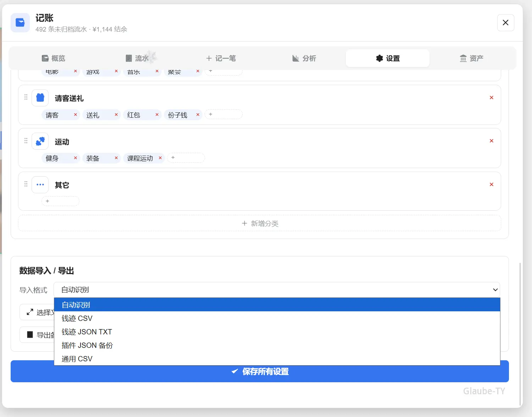Remove the 健身 tag
The image size is (532, 417).
[76, 158]
